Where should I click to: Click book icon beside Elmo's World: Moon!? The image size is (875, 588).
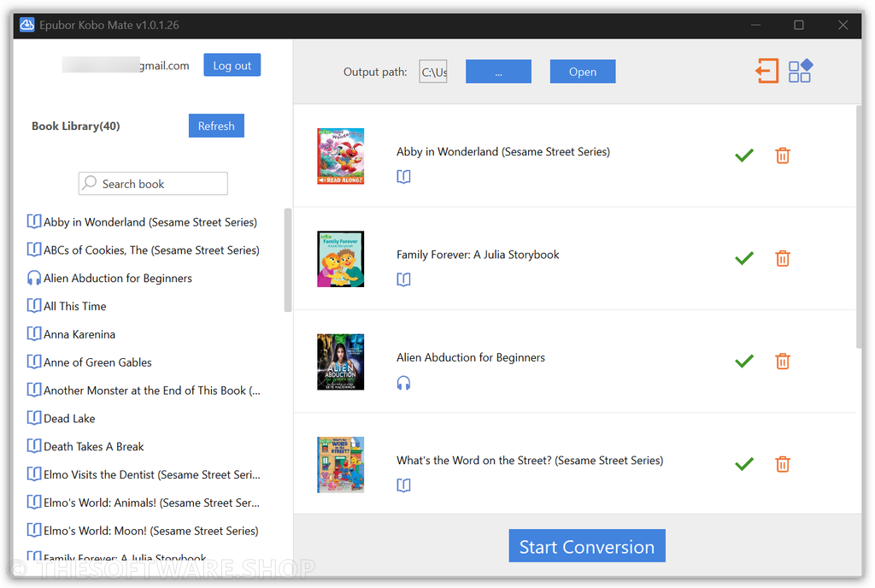[x=34, y=530]
